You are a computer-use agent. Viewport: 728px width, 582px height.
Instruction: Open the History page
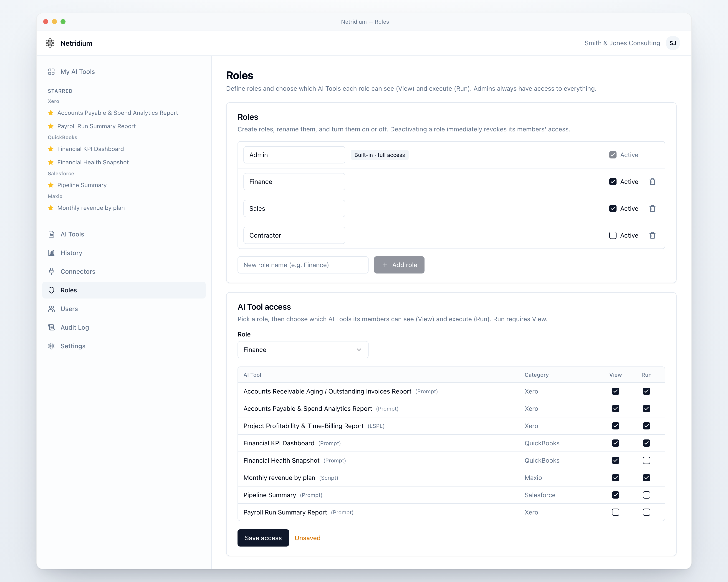pyautogui.click(x=124, y=253)
